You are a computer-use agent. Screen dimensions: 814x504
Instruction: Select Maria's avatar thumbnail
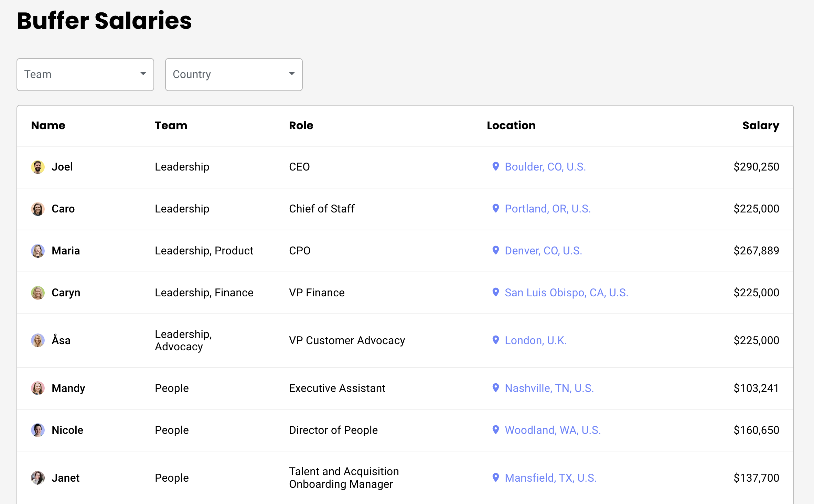tap(38, 251)
